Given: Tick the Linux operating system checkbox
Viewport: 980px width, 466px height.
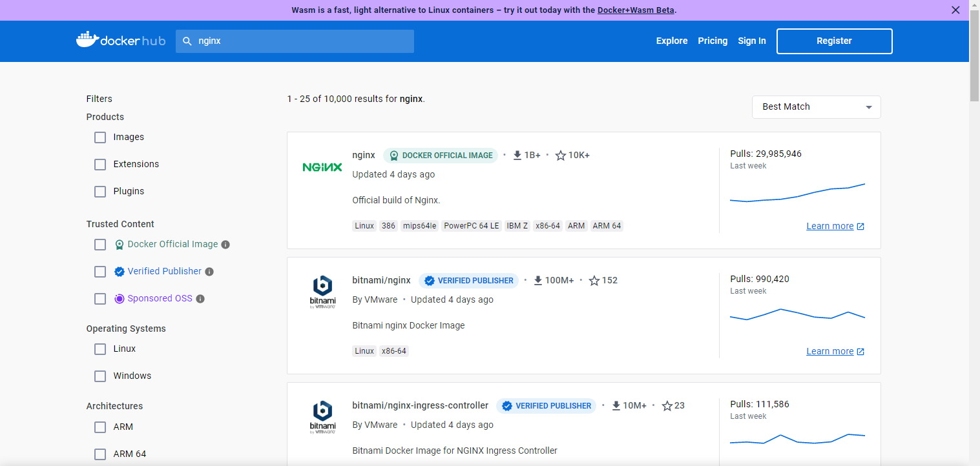Looking at the screenshot, I should click(100, 349).
